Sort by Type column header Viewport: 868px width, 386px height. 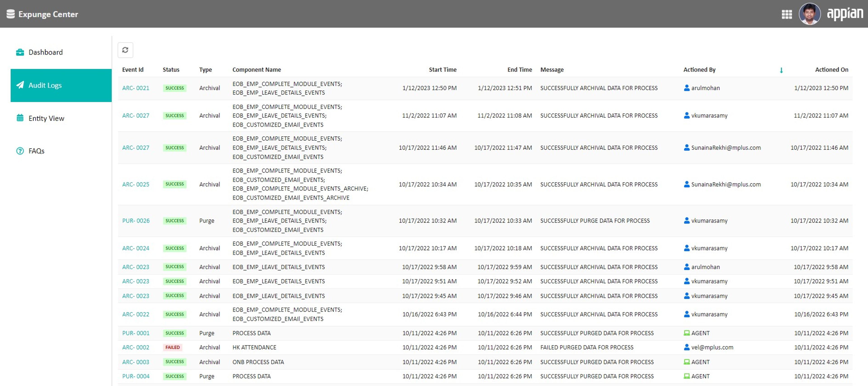pyautogui.click(x=205, y=70)
